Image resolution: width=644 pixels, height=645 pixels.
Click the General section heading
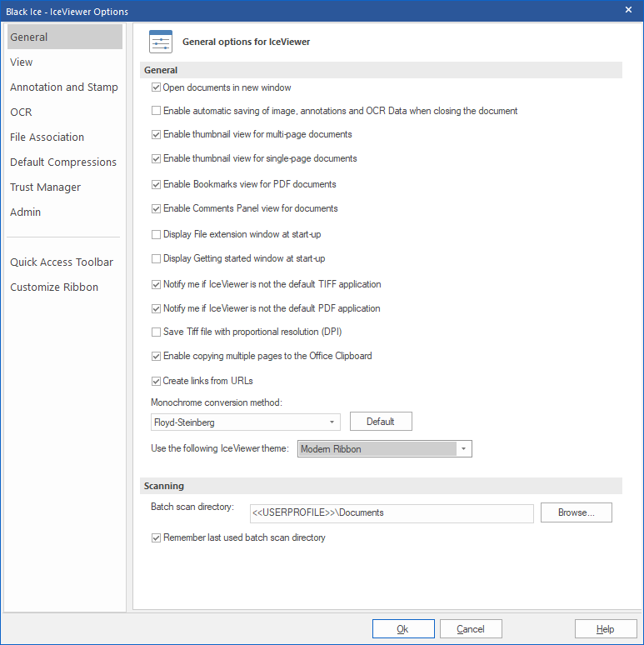381,70
